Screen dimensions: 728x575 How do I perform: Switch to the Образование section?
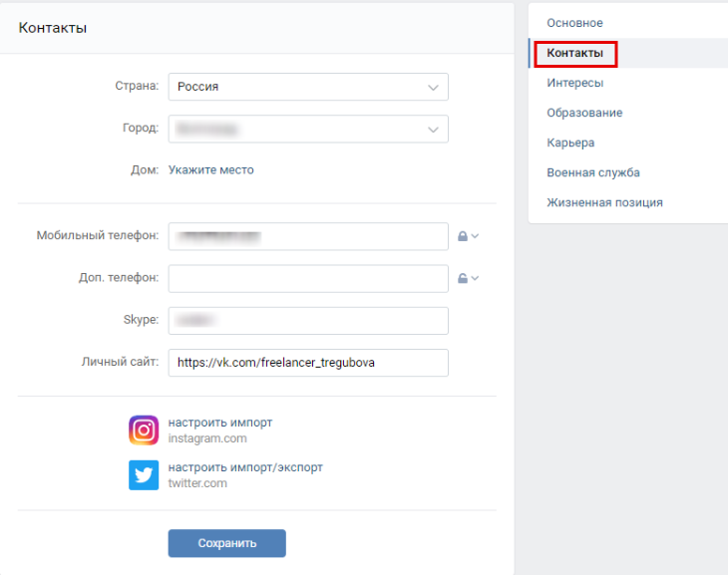[584, 113]
